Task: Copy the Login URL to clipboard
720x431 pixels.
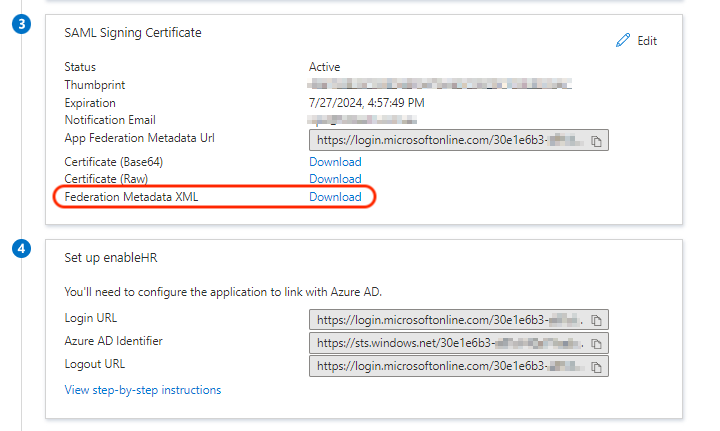Action: click(x=596, y=321)
